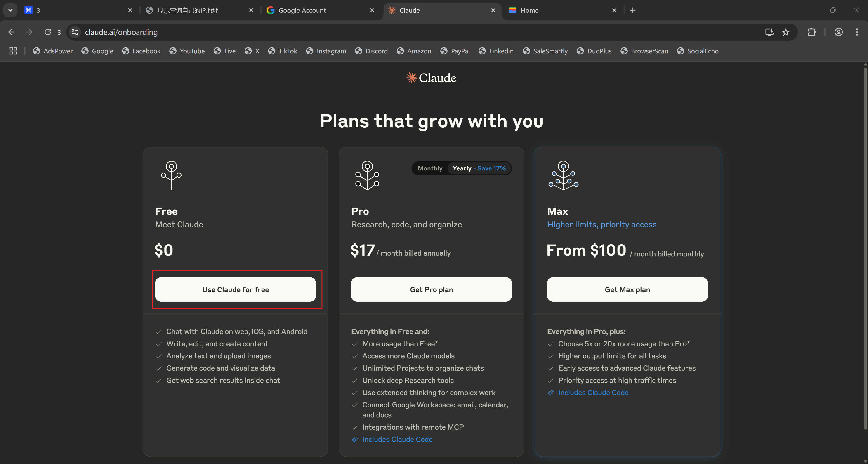868x464 pixels.
Task: Open the PayPal bookmark
Action: coord(455,51)
